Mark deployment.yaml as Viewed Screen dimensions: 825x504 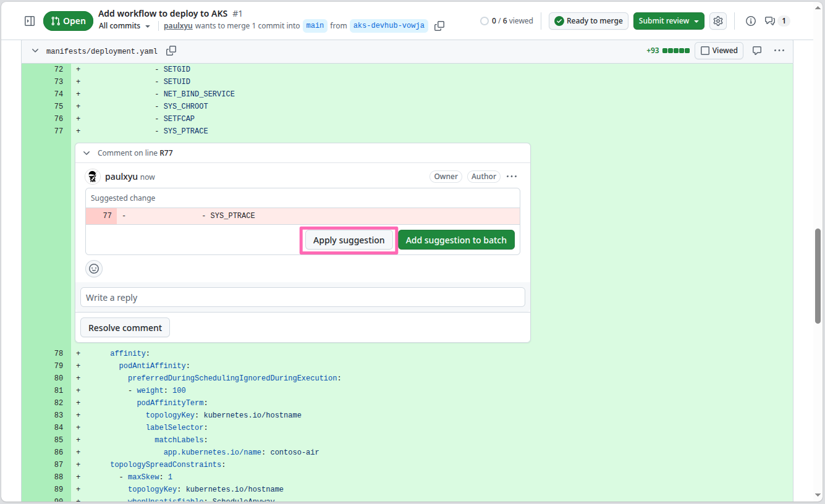coord(719,51)
